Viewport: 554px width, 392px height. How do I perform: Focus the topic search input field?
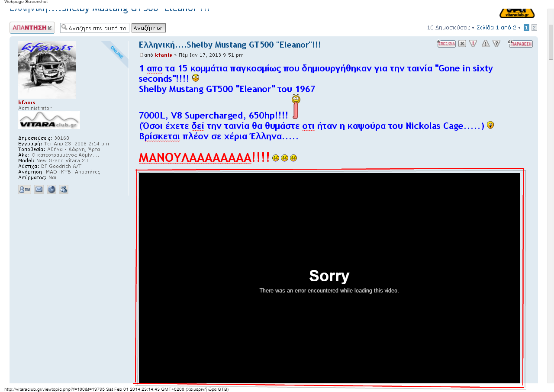(95, 28)
